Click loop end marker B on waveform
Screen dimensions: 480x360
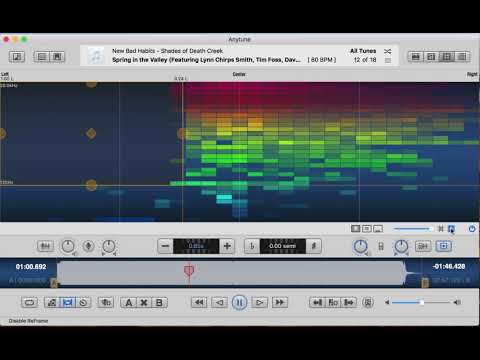tap(425, 282)
